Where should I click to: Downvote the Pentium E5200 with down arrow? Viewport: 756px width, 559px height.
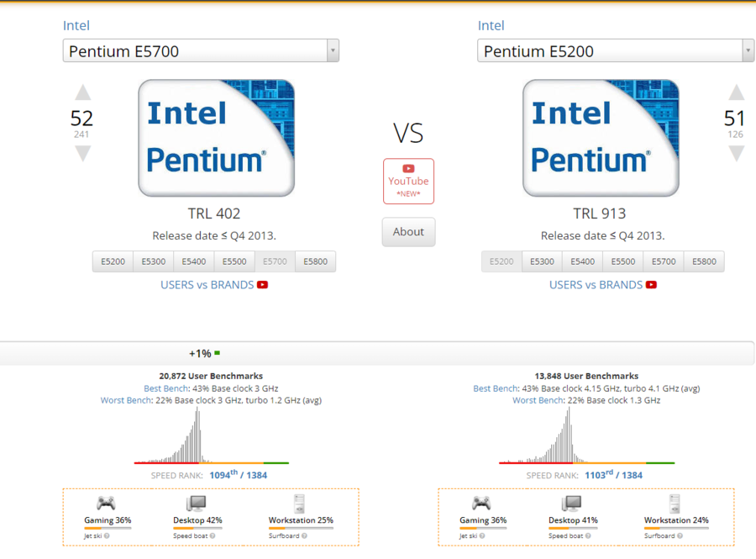click(x=736, y=153)
